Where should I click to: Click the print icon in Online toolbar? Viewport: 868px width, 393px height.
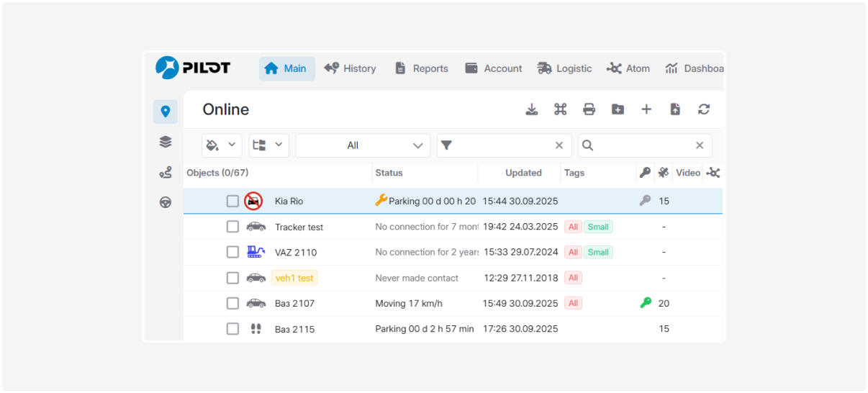pos(589,109)
